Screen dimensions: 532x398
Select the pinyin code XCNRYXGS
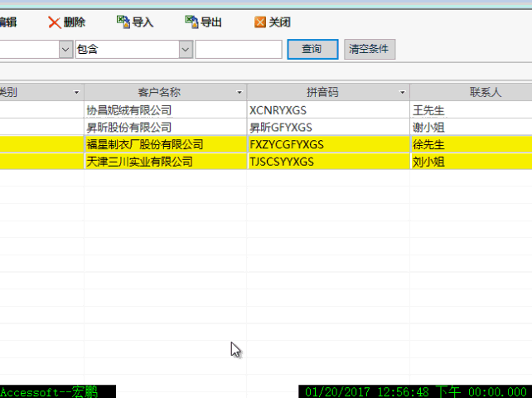point(328,110)
